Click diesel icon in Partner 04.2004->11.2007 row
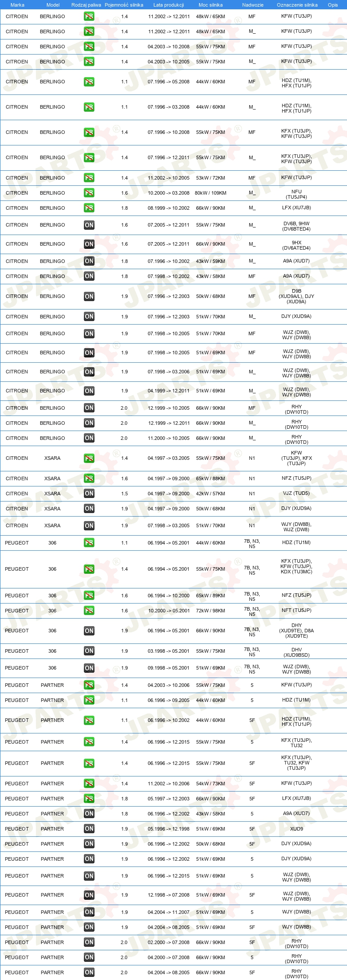 89,912
